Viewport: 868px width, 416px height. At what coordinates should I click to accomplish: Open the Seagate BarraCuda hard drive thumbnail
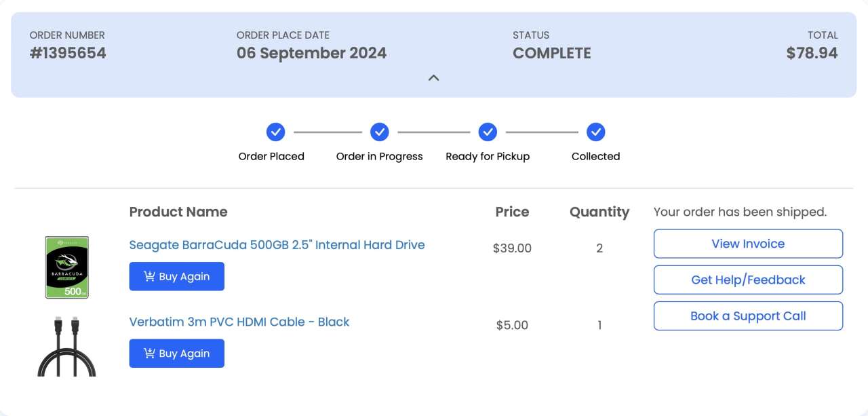(x=66, y=267)
